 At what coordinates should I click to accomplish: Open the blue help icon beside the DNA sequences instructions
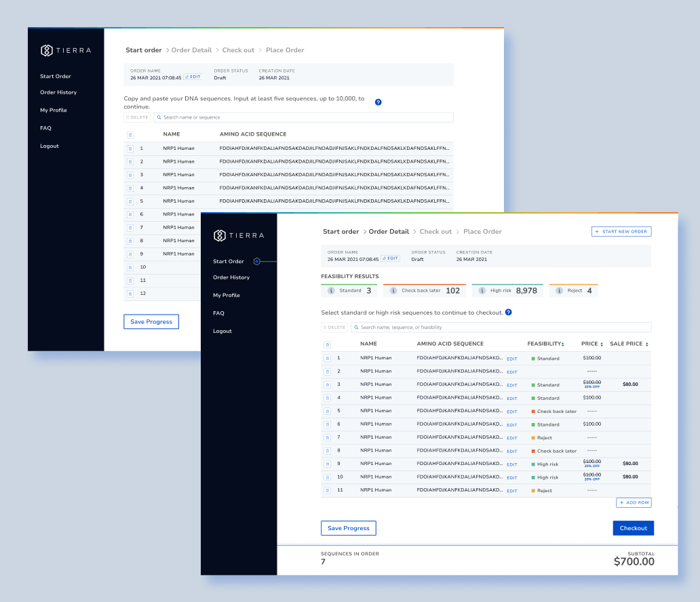(x=378, y=102)
